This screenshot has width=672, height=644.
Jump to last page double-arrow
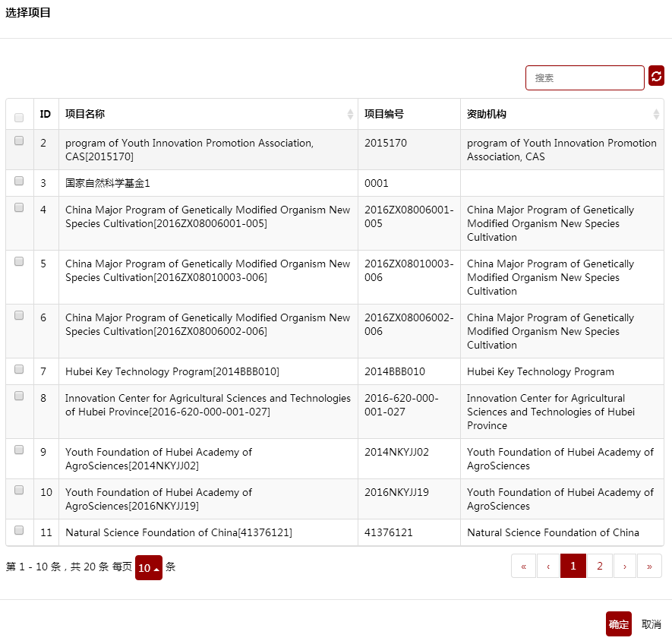tap(650, 567)
